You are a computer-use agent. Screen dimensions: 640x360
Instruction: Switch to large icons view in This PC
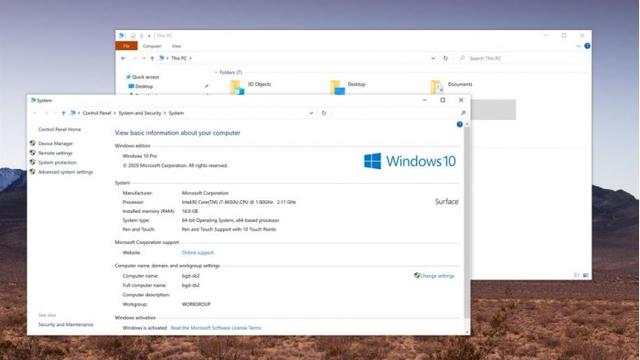click(586, 276)
